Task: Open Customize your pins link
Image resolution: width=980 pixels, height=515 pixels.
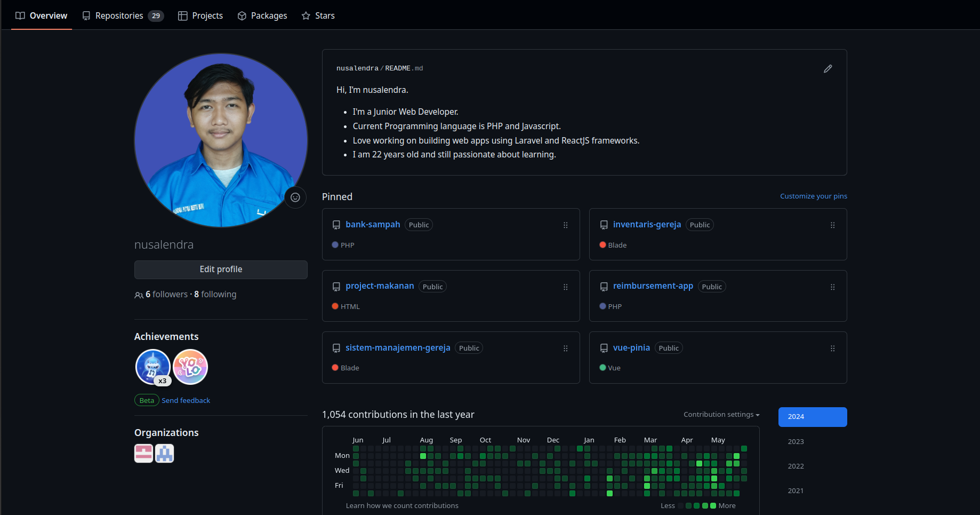Action: [x=813, y=196]
